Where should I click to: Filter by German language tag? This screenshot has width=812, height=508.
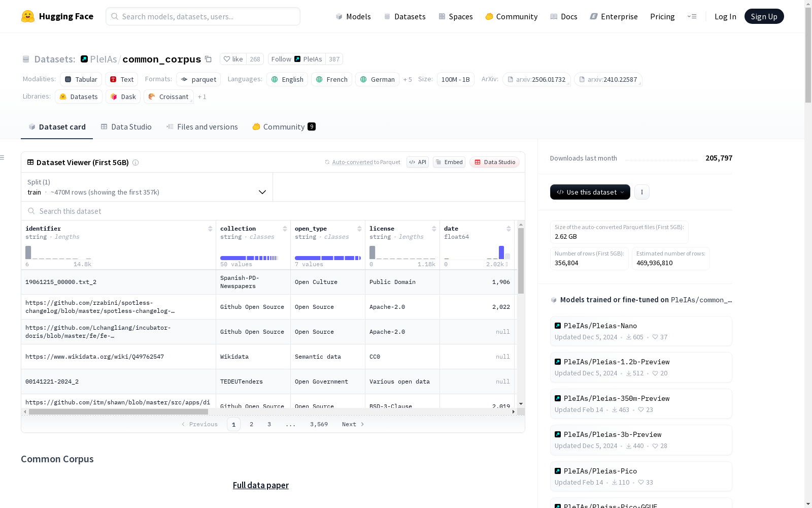pos(377,79)
